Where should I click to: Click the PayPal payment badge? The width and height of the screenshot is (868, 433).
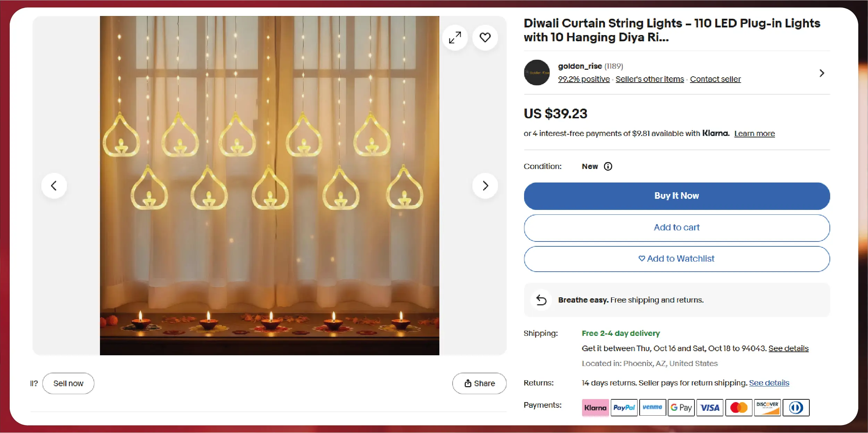[624, 408]
